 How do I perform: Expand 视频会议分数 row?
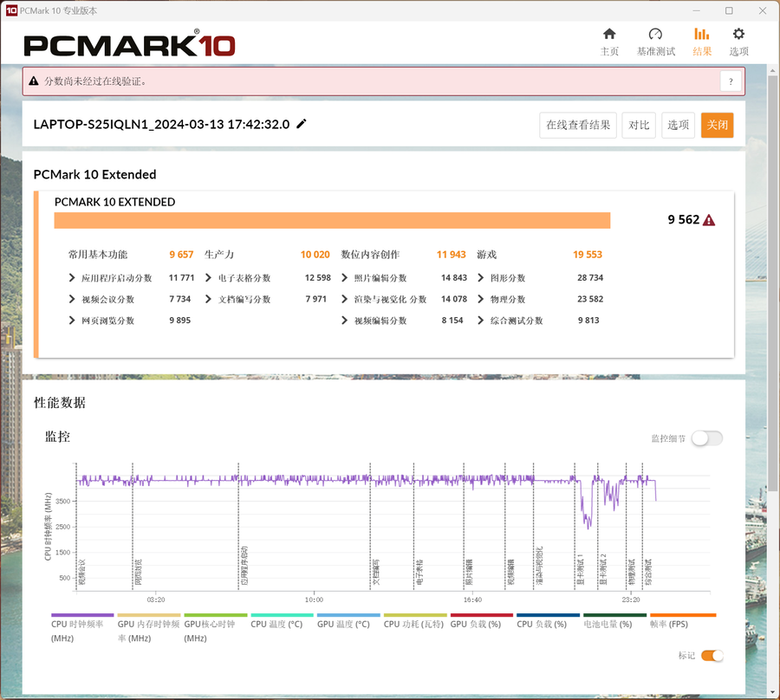pyautogui.click(x=72, y=299)
